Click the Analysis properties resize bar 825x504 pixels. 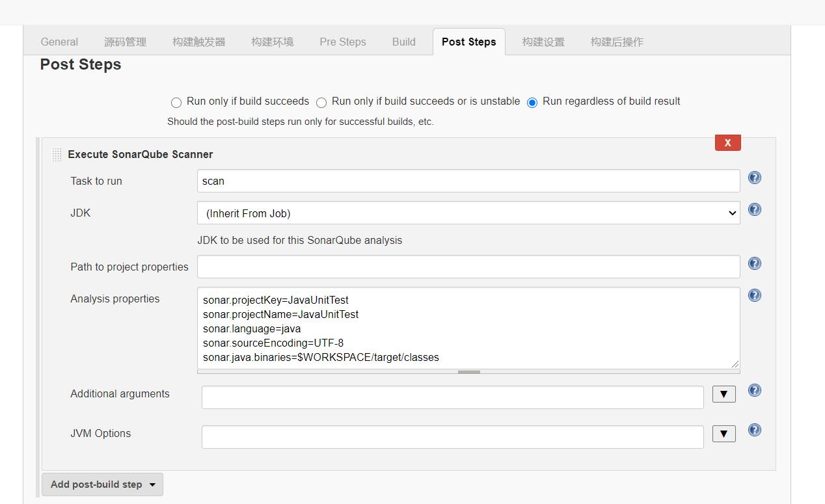[x=468, y=372]
